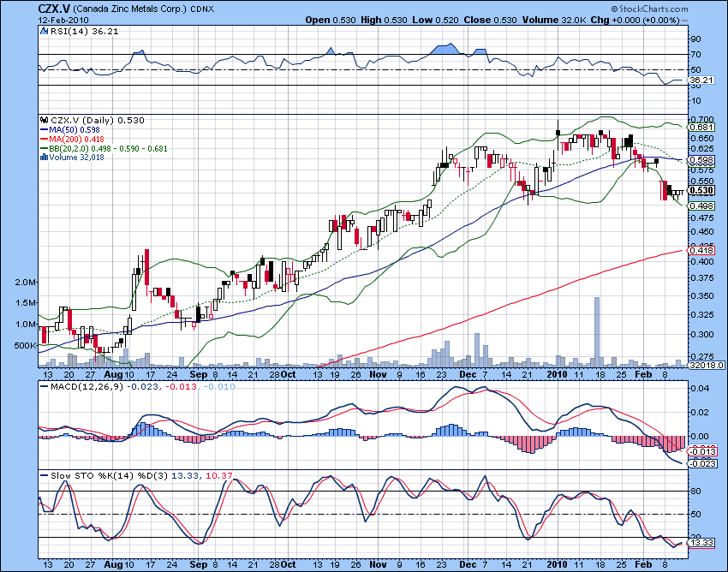Click the 0.498 lower band price tag
728x572 pixels.
click(701, 206)
